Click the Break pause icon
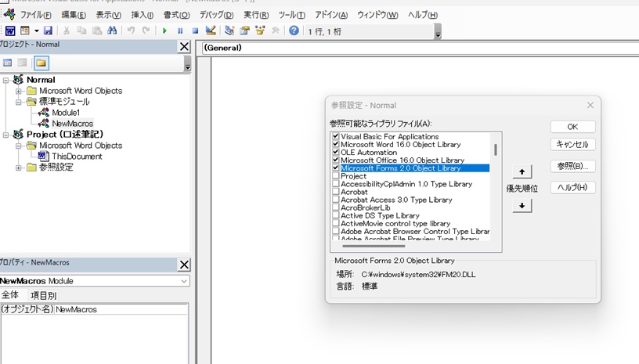The width and height of the screenshot is (639, 364). (x=180, y=31)
